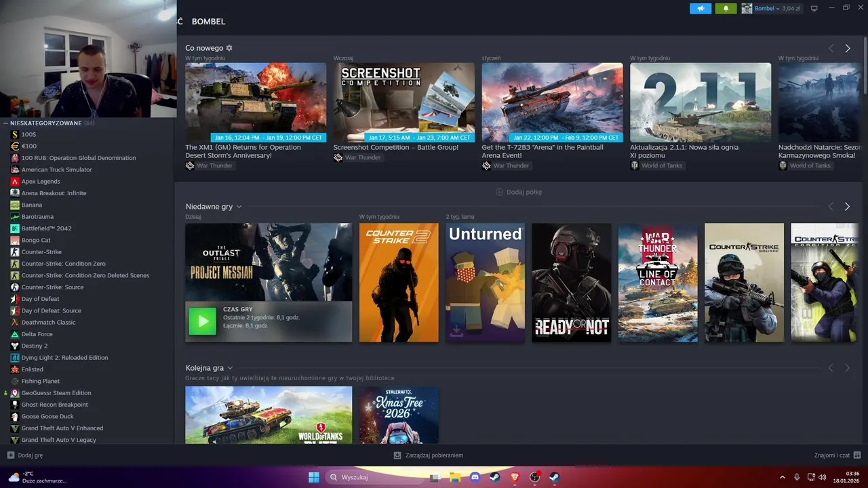
Task: Collapse NIESKATEGORYZOWANE category
Action: (x=5, y=123)
